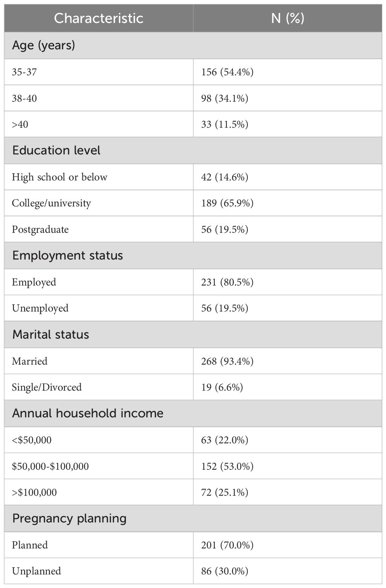
Task: Select the Pregnancy planning section heading
Action: pyautogui.click(x=69, y=519)
